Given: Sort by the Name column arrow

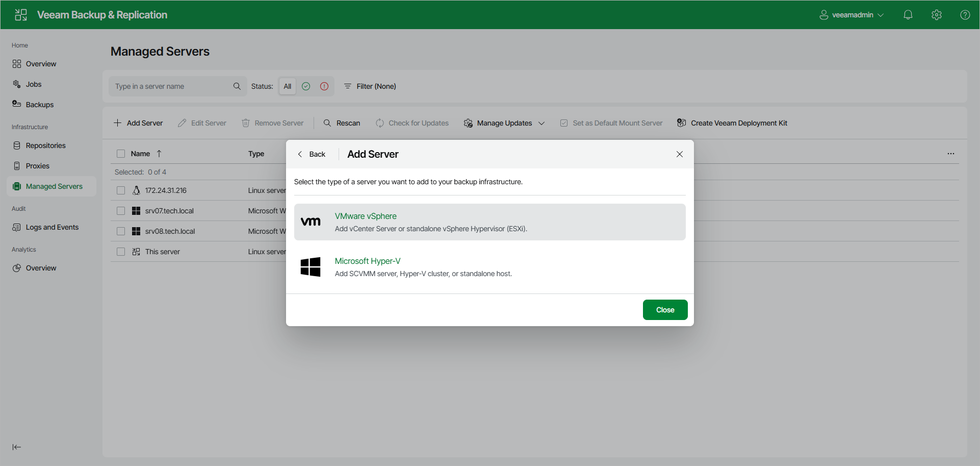Looking at the screenshot, I should (159, 154).
